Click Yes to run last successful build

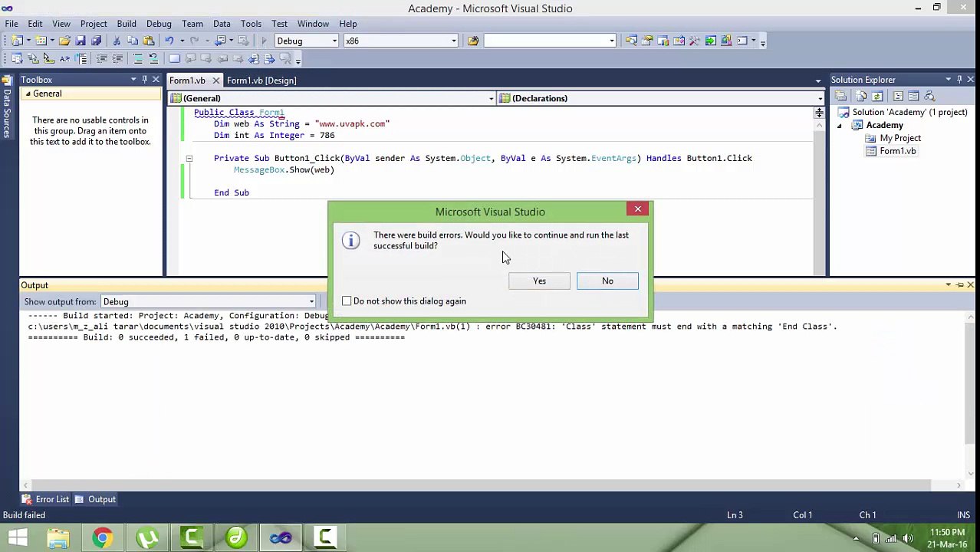click(540, 281)
